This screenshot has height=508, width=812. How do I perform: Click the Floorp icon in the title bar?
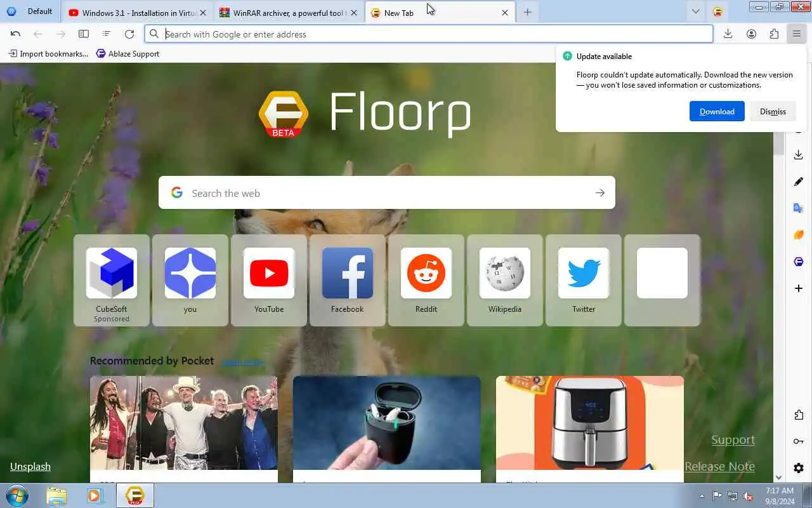click(x=717, y=12)
